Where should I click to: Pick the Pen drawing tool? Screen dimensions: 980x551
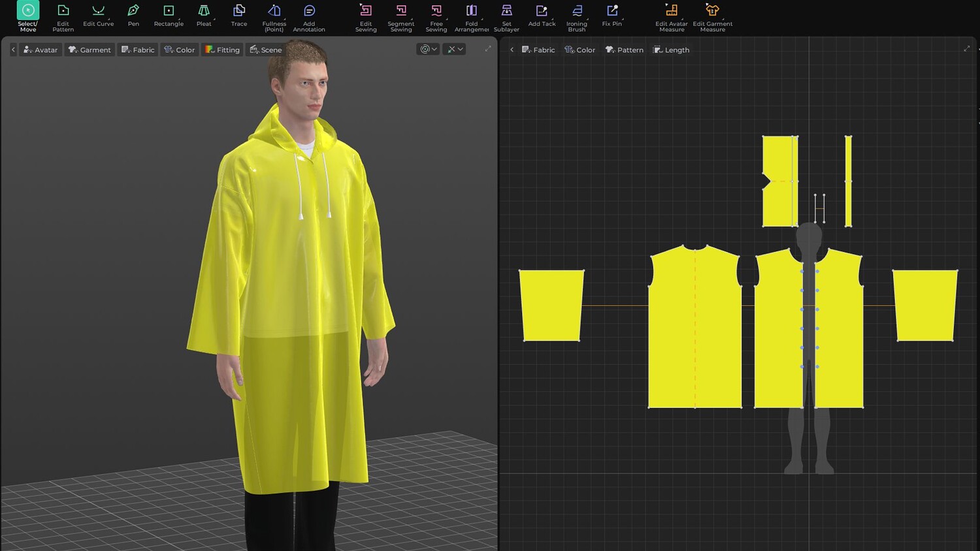tap(133, 15)
